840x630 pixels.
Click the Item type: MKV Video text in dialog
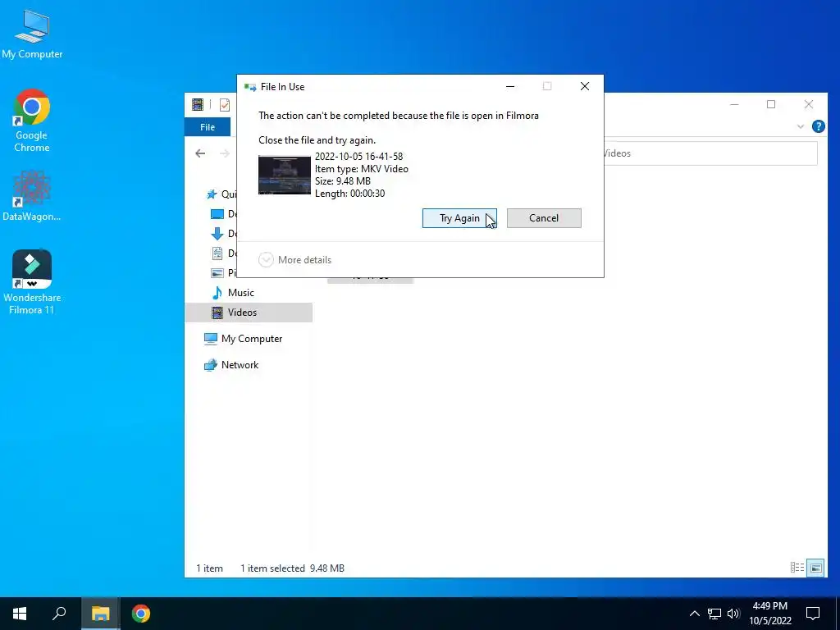pyautogui.click(x=362, y=169)
